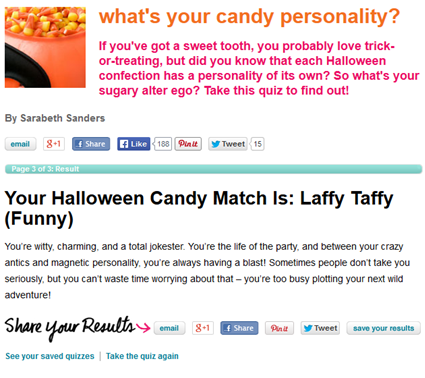This screenshot has height=378, width=425.
Task: Pin your results with bottom Pin it
Action: pos(279,328)
